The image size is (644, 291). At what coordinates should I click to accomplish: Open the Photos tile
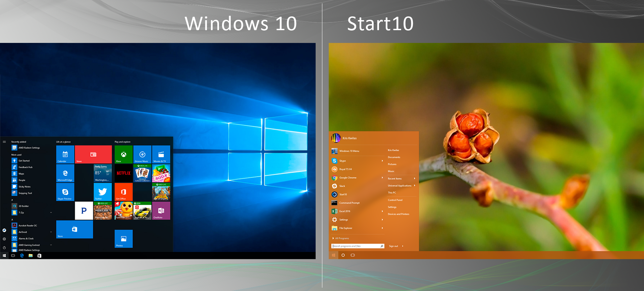pos(123,239)
